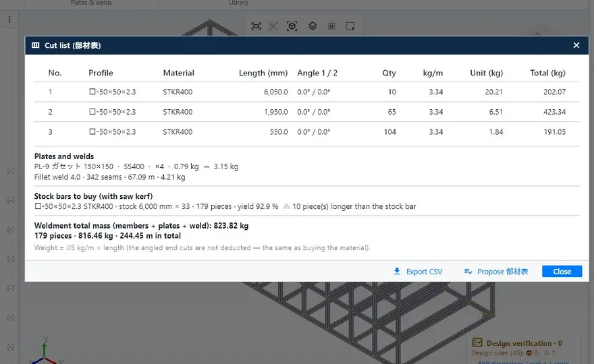Open the layers icon in viewport toolbar
The width and height of the screenshot is (594, 364).
point(313,26)
